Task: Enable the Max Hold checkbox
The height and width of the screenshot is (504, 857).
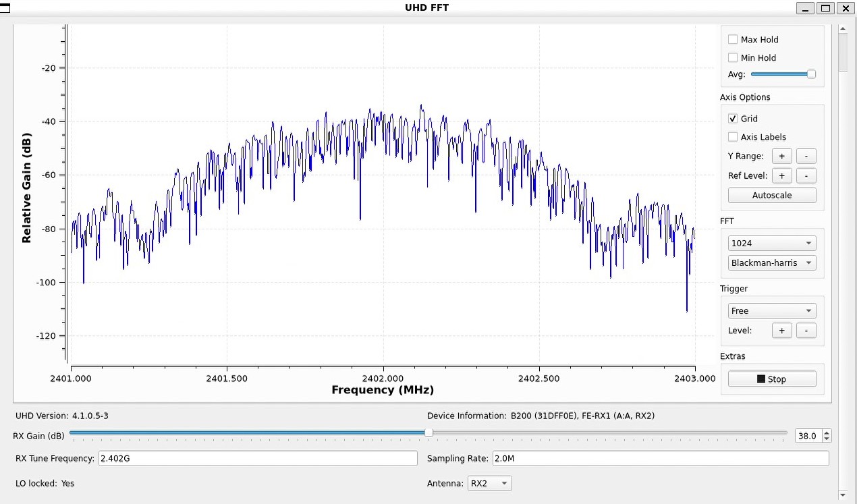Action: point(733,40)
